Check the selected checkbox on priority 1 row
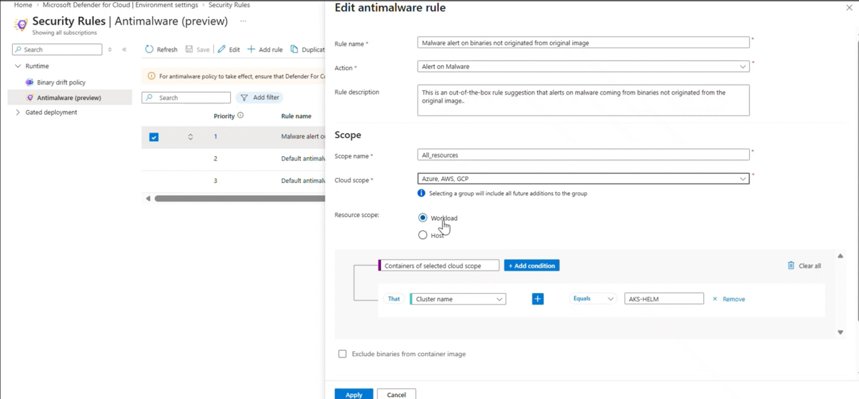 pyautogui.click(x=154, y=137)
